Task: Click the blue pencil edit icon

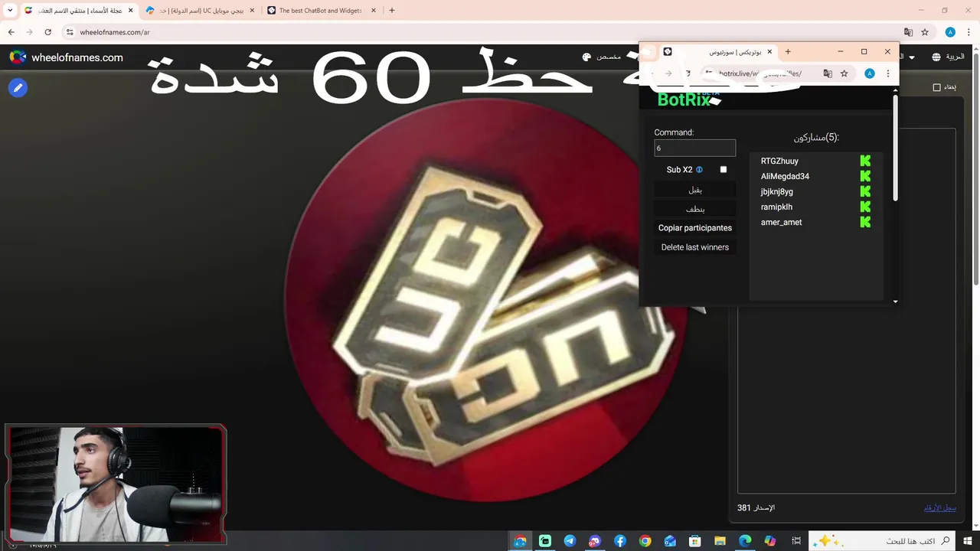Action: pos(18,88)
